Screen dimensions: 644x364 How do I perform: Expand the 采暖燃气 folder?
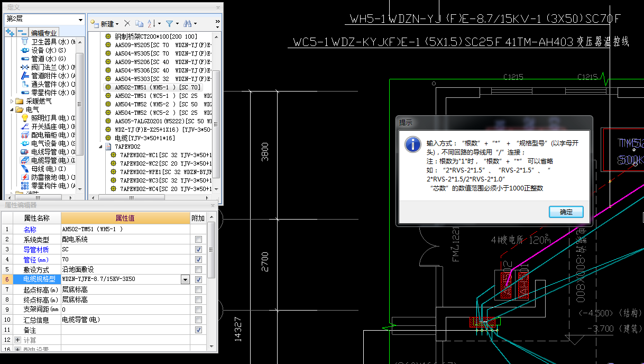pyautogui.click(x=12, y=101)
